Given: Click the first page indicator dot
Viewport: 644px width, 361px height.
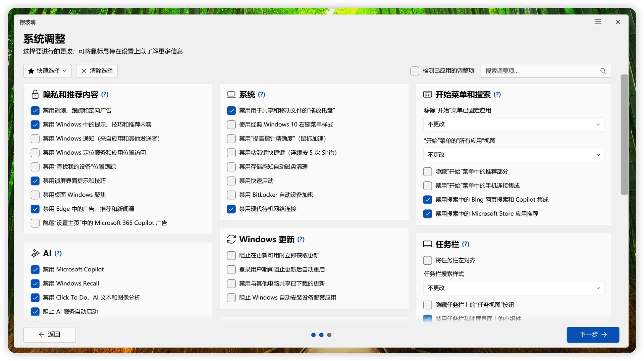Looking at the screenshot, I should (x=313, y=335).
